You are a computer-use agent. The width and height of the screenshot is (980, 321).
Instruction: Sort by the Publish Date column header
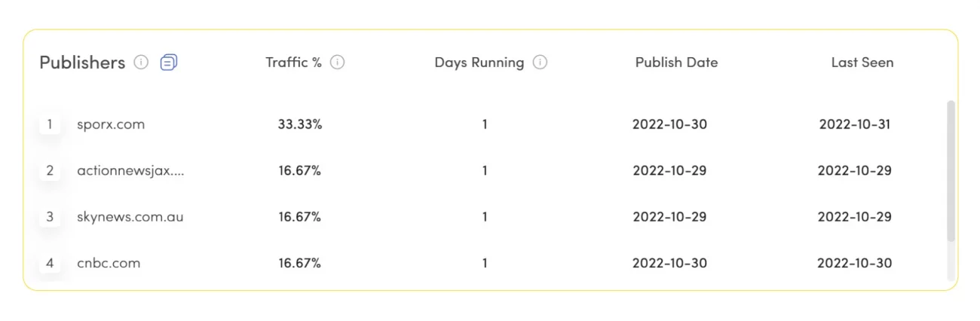pos(676,63)
